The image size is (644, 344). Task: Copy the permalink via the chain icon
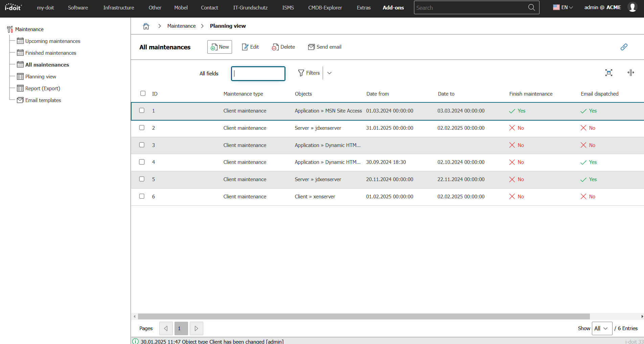624,47
